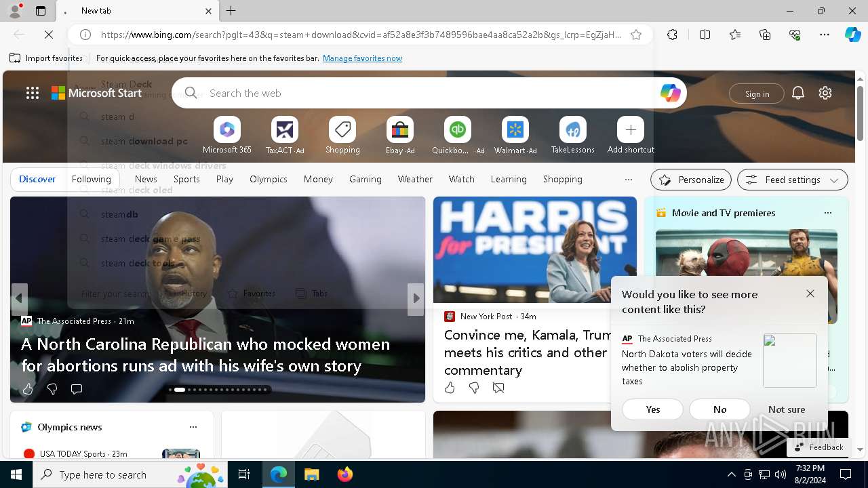Select the Sports feed category
Image resolution: width=868 pixels, height=488 pixels.
pos(186,179)
